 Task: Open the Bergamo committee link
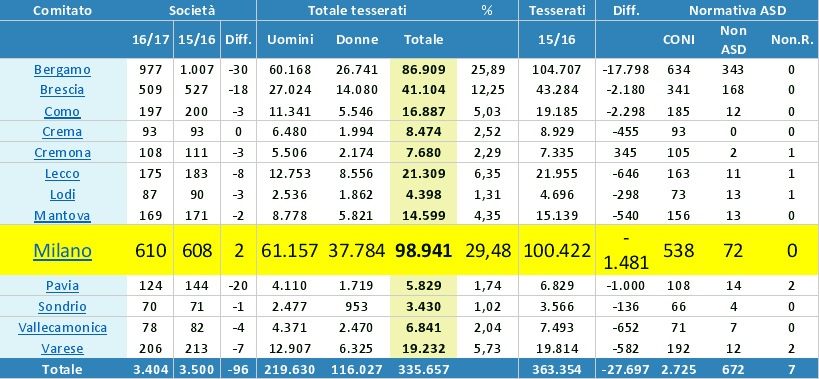(62, 69)
